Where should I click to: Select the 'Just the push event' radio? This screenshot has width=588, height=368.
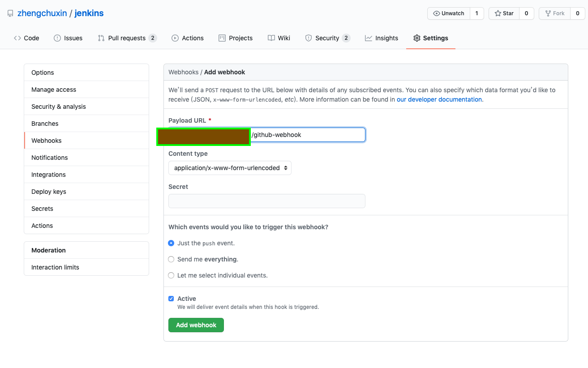[x=171, y=243]
